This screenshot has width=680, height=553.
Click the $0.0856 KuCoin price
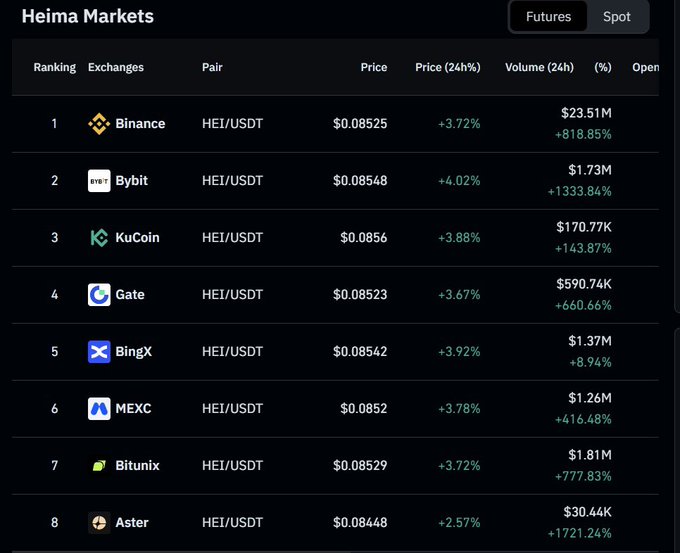[363, 238]
